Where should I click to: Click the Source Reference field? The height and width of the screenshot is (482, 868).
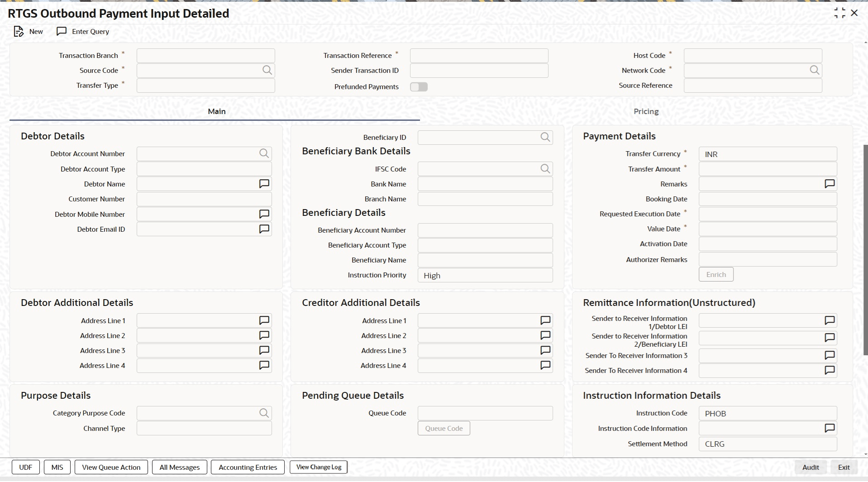coord(753,86)
